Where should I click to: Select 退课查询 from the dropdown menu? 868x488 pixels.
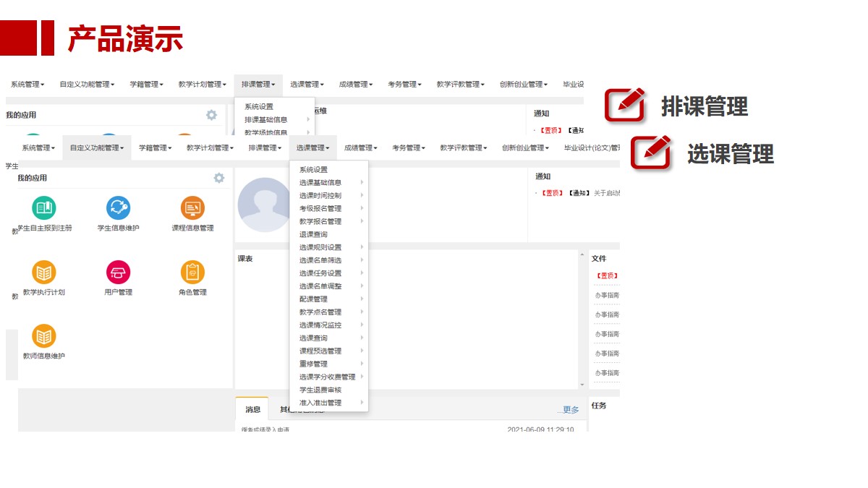313,235
